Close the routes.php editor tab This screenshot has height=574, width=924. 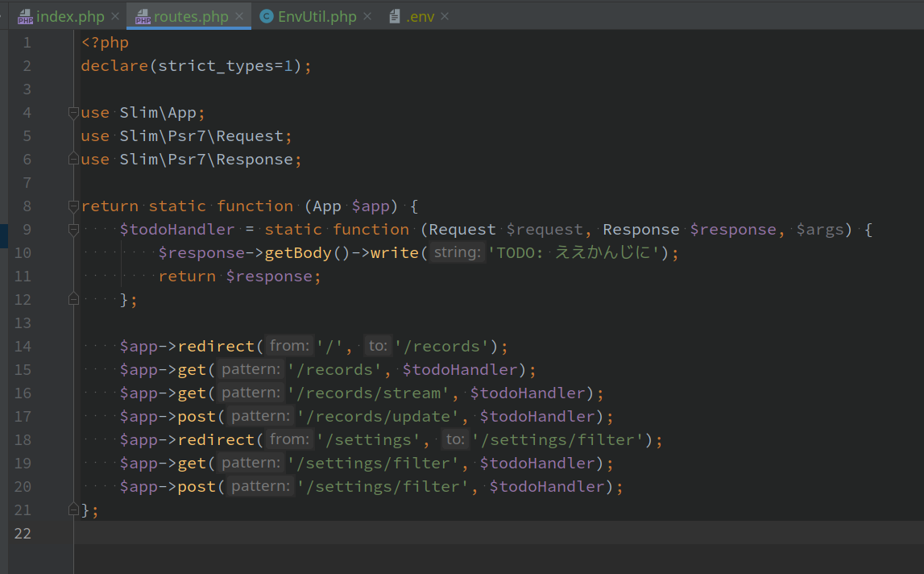pyautogui.click(x=240, y=17)
